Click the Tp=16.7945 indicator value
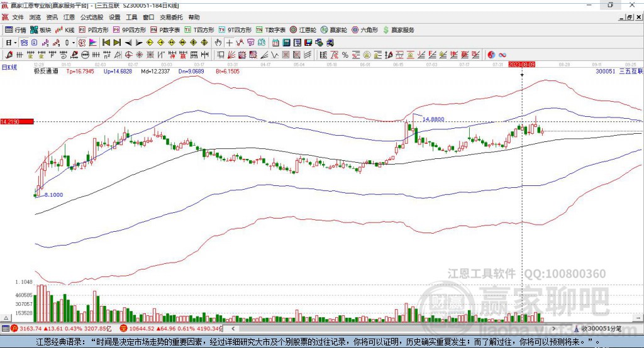644x348 pixels. coord(80,72)
